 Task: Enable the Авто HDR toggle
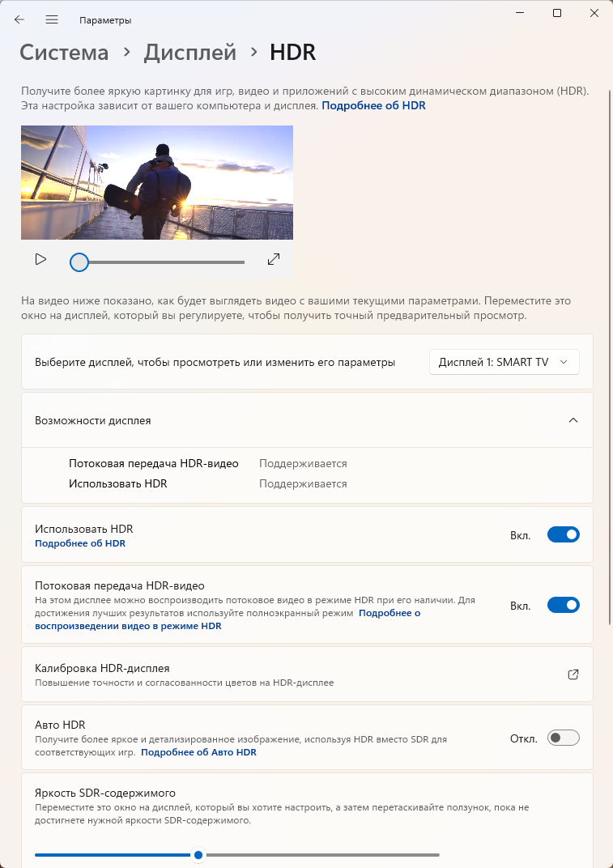click(x=564, y=738)
